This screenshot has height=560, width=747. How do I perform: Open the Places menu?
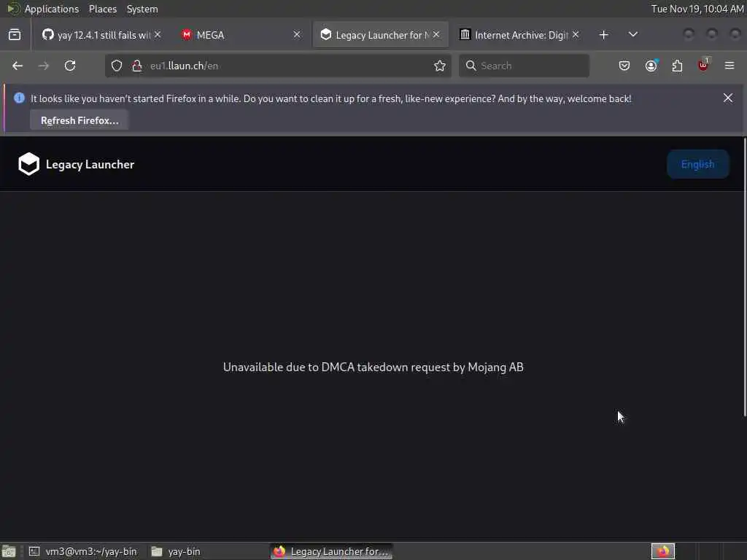click(x=102, y=9)
